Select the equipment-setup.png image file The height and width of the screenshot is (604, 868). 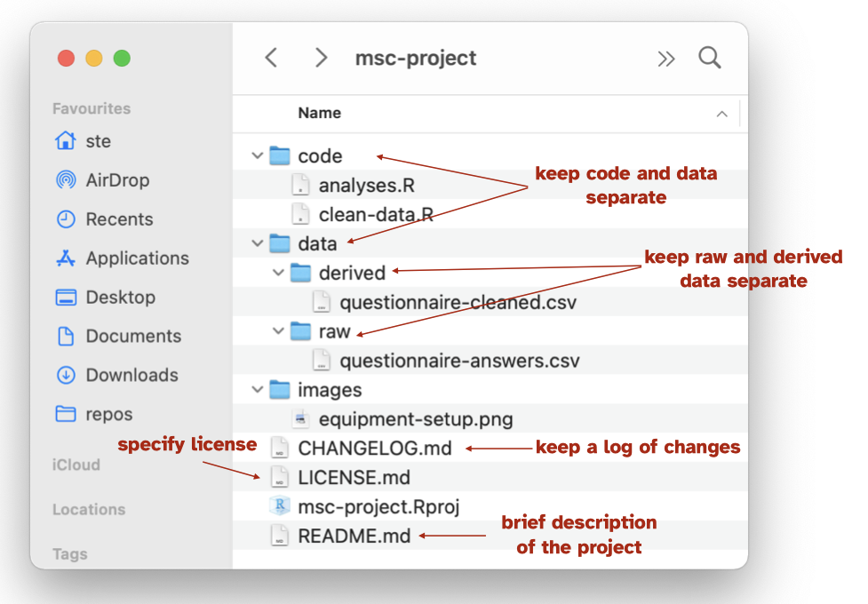coord(415,418)
